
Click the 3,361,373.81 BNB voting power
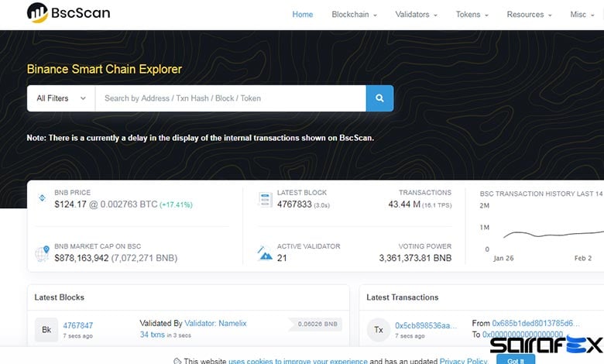(415, 258)
